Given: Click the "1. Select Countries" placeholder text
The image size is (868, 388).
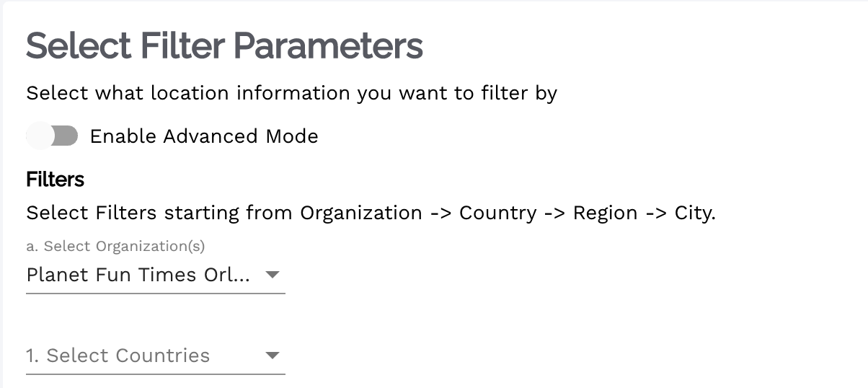Looking at the screenshot, I should click(118, 356).
